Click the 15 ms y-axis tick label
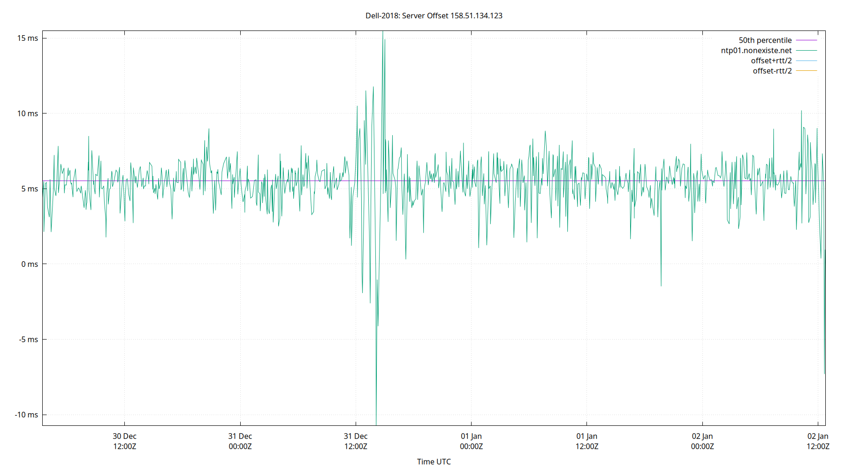 click(28, 38)
